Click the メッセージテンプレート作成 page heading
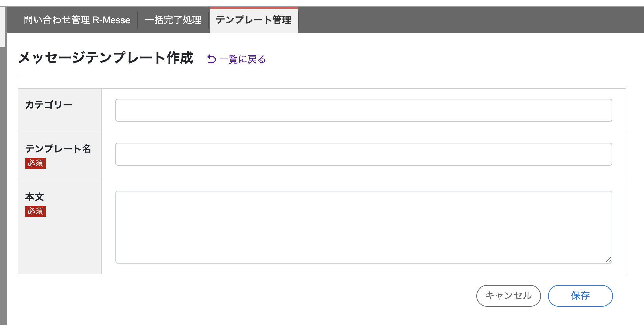 (106, 58)
